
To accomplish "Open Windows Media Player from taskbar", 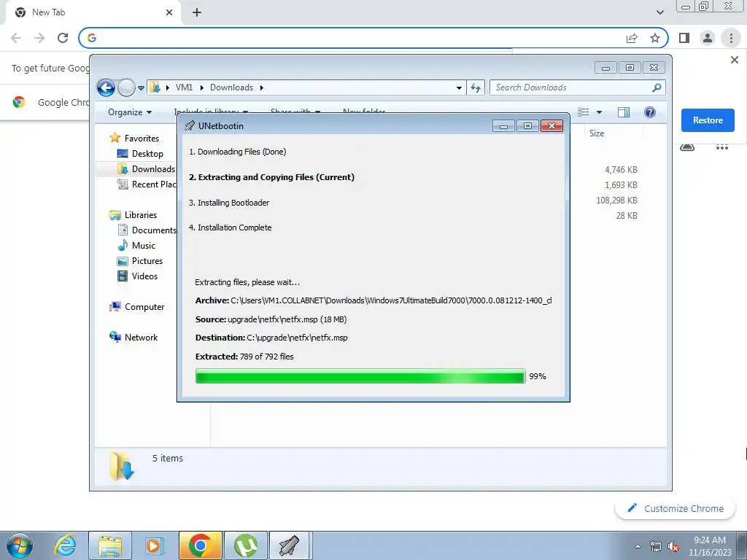I will point(155,545).
